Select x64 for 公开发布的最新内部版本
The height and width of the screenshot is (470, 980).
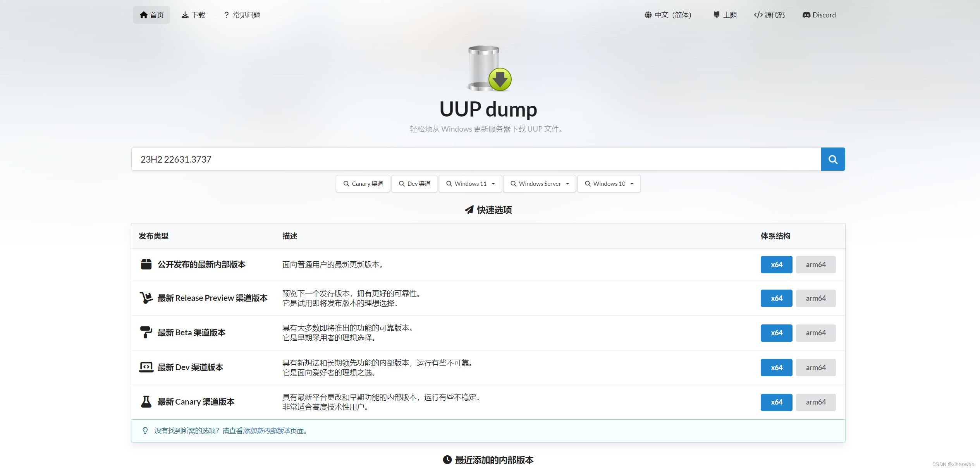click(776, 264)
